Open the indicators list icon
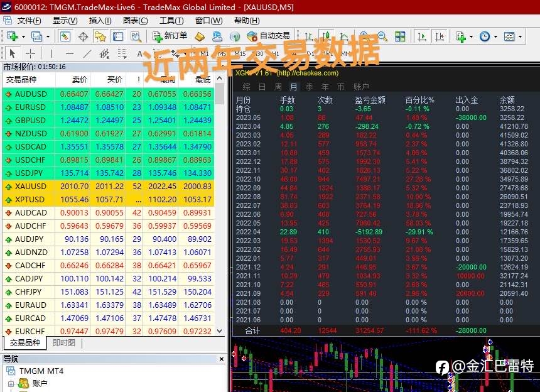The height and width of the screenshot is (392, 540). [461, 36]
